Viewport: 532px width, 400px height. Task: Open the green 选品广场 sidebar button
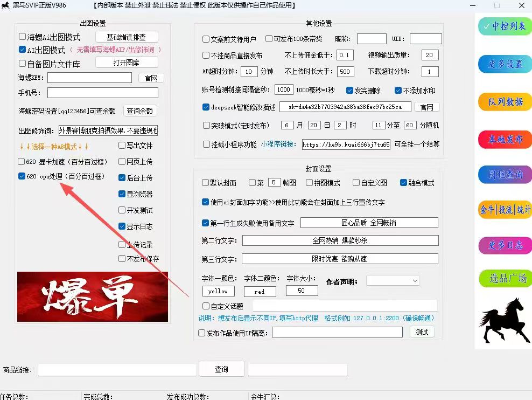pos(505,279)
